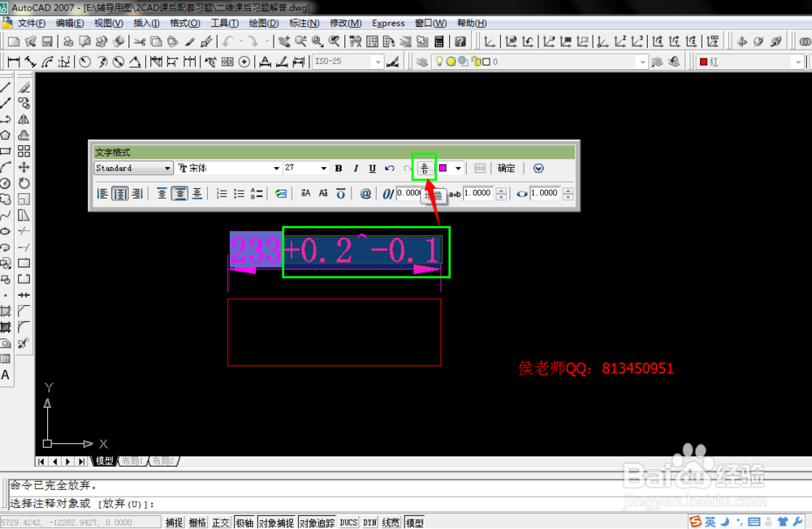The image size is (812, 529).
Task: Open the QuickCalc calculator icon
Action: [x=439, y=41]
